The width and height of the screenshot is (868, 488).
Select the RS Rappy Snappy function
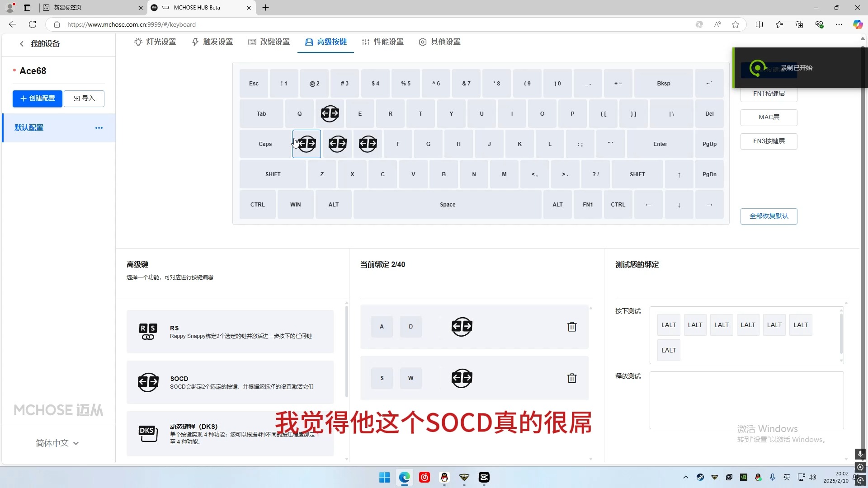(x=230, y=332)
